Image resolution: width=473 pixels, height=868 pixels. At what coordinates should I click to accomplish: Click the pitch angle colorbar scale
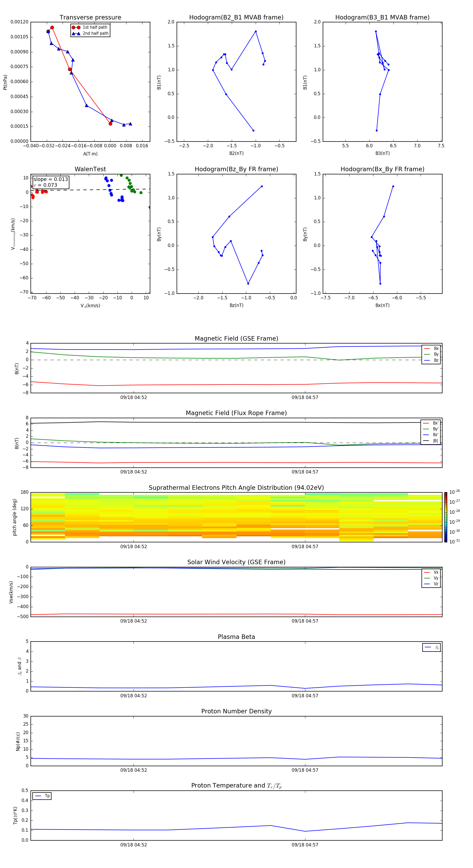point(446,517)
